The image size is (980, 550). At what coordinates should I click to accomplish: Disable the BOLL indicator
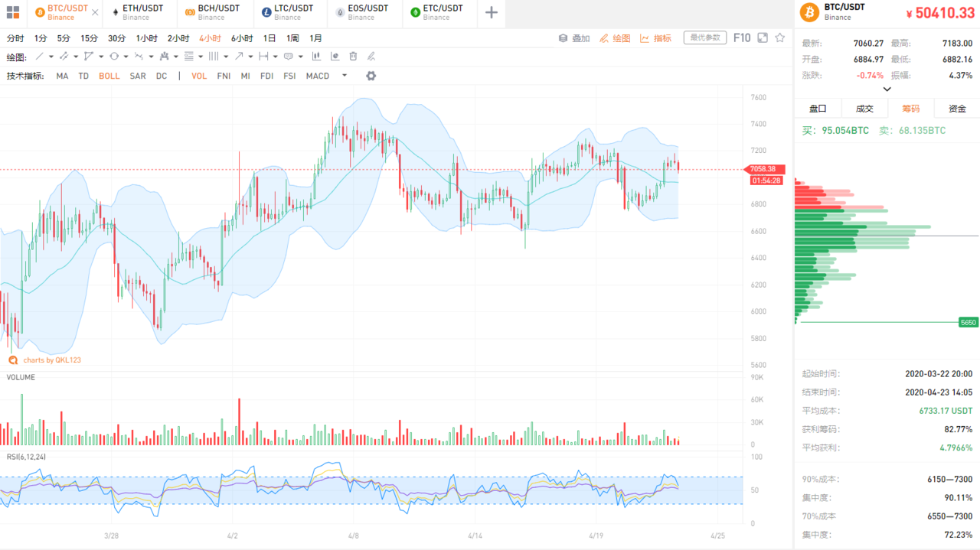click(x=109, y=76)
